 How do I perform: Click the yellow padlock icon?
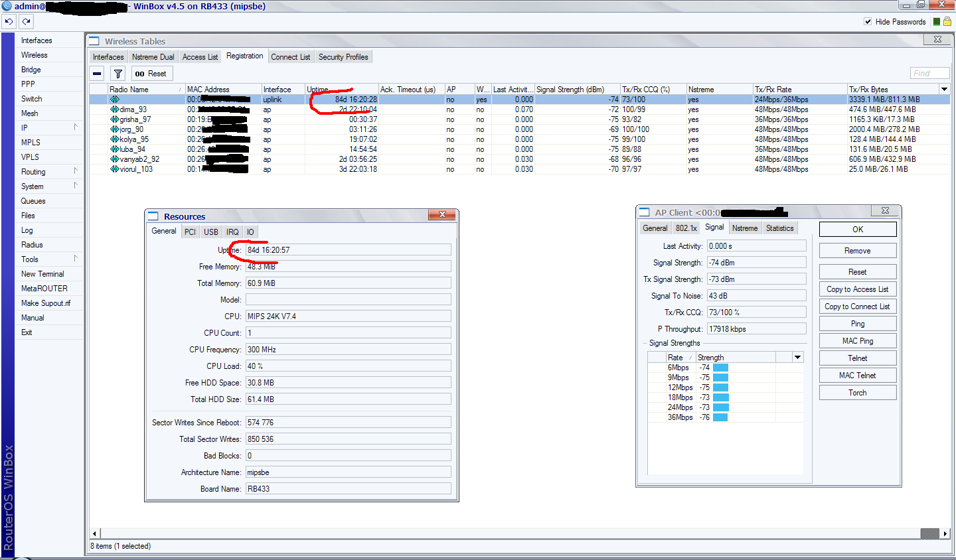[x=947, y=22]
